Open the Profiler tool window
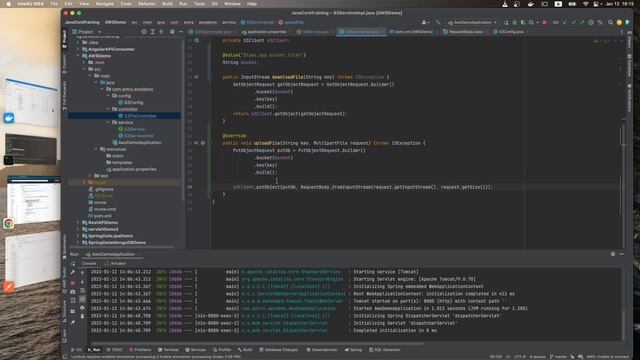 [x=222, y=350]
